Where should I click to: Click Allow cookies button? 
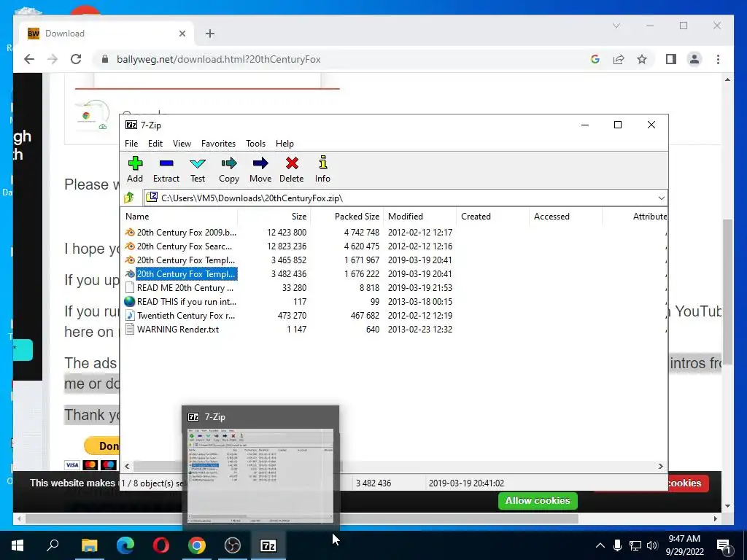pos(538,500)
